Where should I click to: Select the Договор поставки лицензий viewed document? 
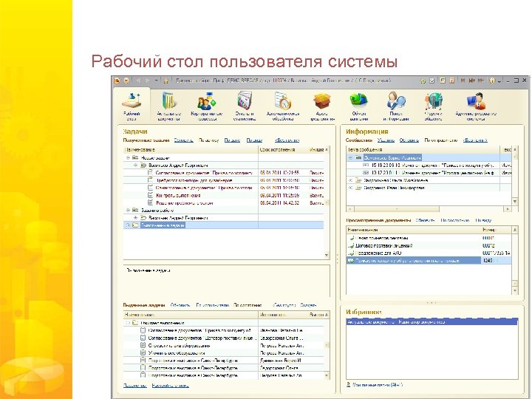[429, 245]
